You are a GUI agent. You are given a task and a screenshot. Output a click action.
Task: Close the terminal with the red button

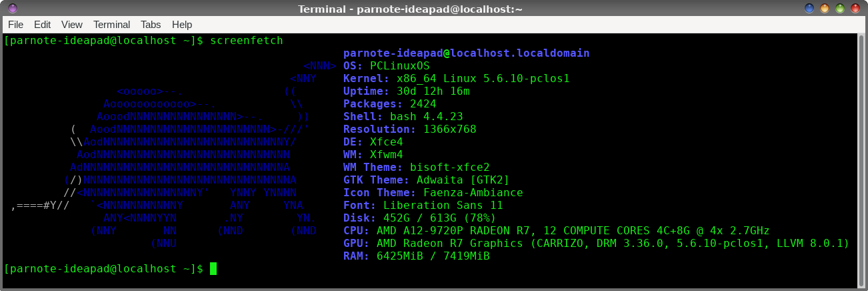pyautogui.click(x=855, y=9)
